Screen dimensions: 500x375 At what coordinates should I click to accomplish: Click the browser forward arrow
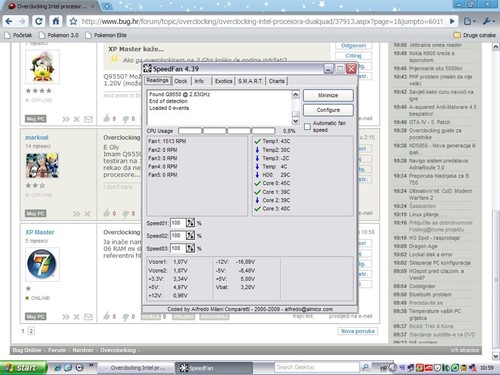point(22,21)
